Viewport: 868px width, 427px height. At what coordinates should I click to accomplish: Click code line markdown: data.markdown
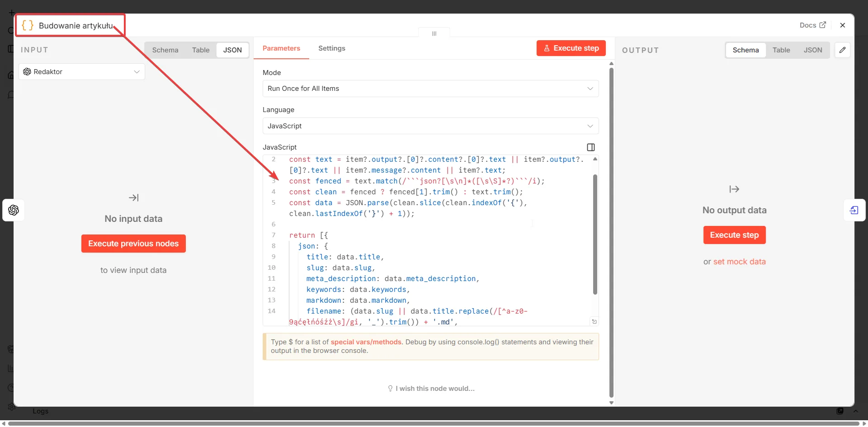tap(358, 300)
